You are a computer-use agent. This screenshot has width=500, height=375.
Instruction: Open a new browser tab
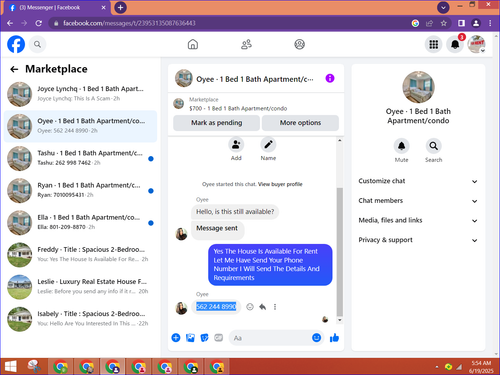tap(120, 7)
